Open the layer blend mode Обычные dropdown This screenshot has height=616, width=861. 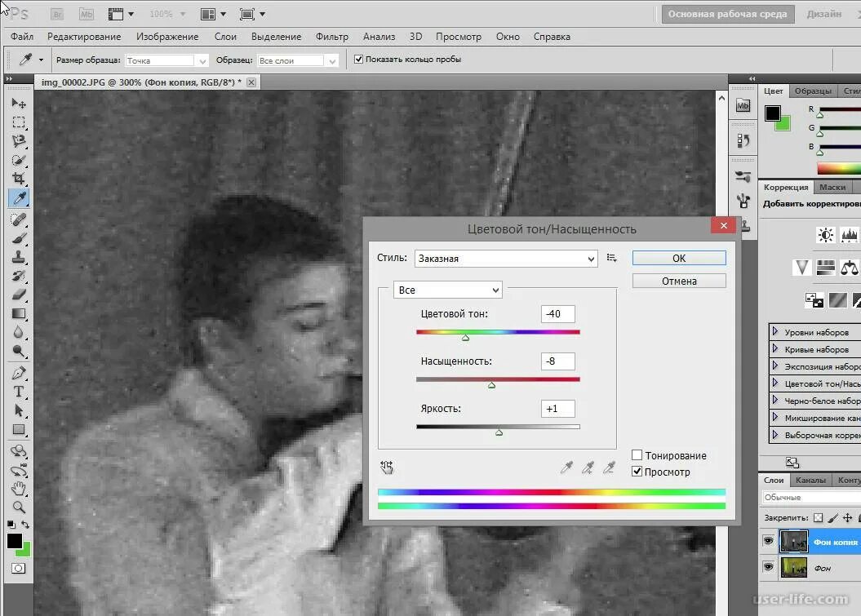811,498
